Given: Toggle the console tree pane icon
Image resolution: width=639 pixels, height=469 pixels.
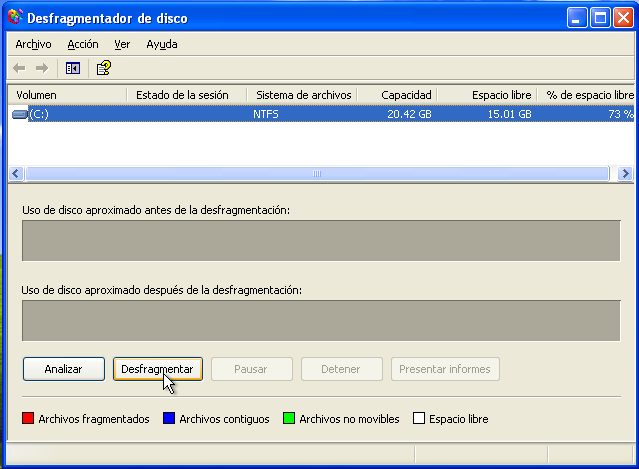Looking at the screenshot, I should [x=73, y=68].
